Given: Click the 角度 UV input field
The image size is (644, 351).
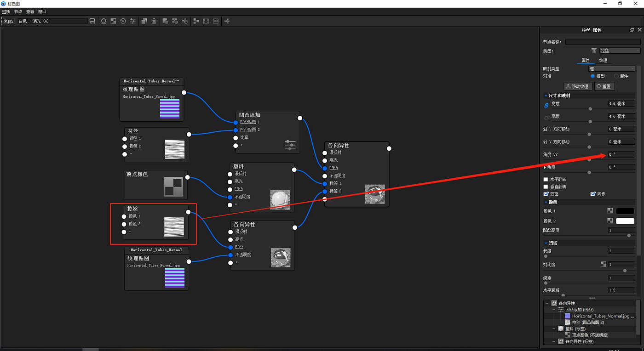Looking at the screenshot, I should 621,154.
